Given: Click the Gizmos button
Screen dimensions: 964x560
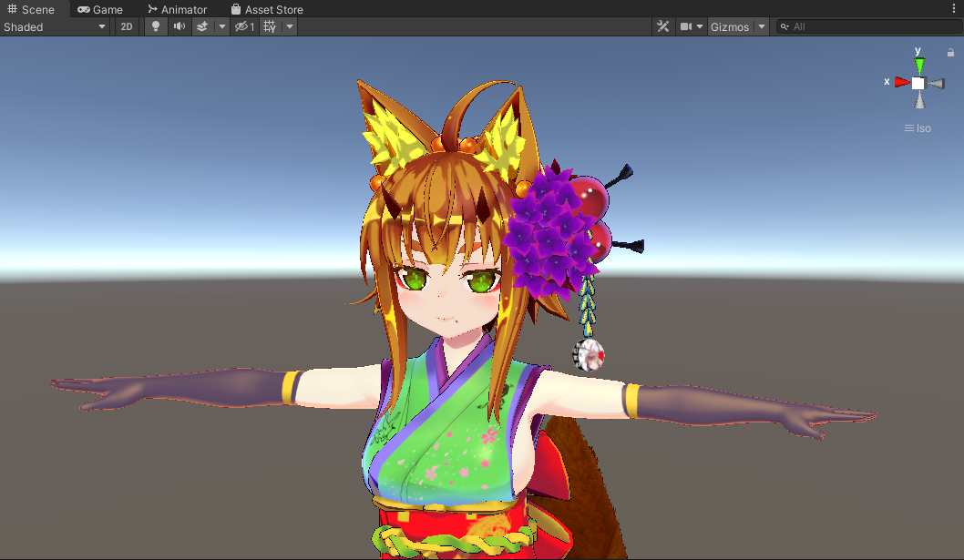Looking at the screenshot, I should (729, 26).
